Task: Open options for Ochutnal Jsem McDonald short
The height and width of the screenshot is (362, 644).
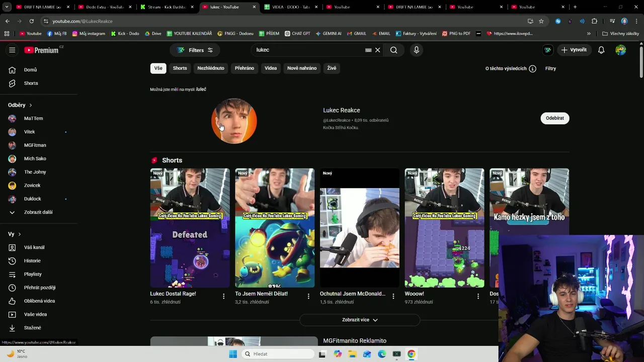Action: [x=393, y=296]
